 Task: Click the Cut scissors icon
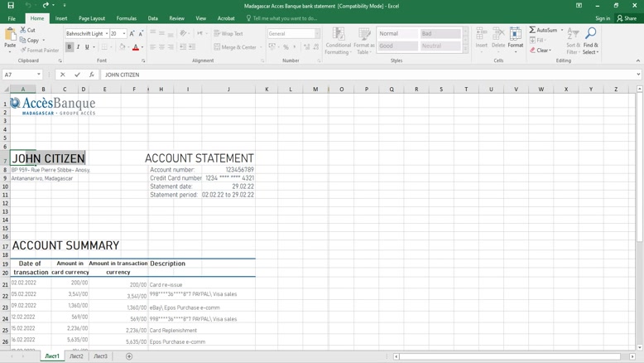[x=22, y=30]
